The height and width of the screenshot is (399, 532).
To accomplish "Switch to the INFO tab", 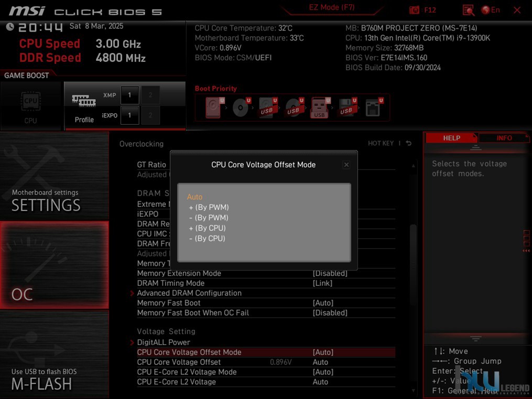I will (x=504, y=138).
